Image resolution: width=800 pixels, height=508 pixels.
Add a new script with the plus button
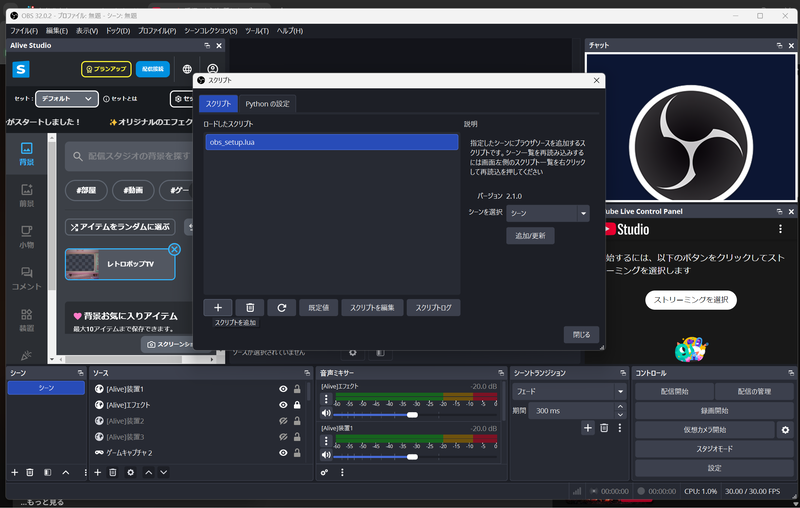pos(218,308)
